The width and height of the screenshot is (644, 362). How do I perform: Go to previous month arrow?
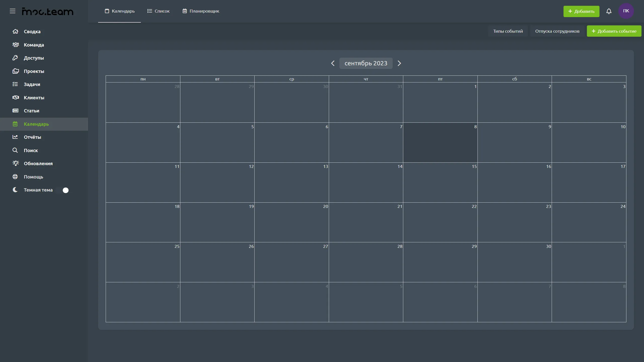333,63
